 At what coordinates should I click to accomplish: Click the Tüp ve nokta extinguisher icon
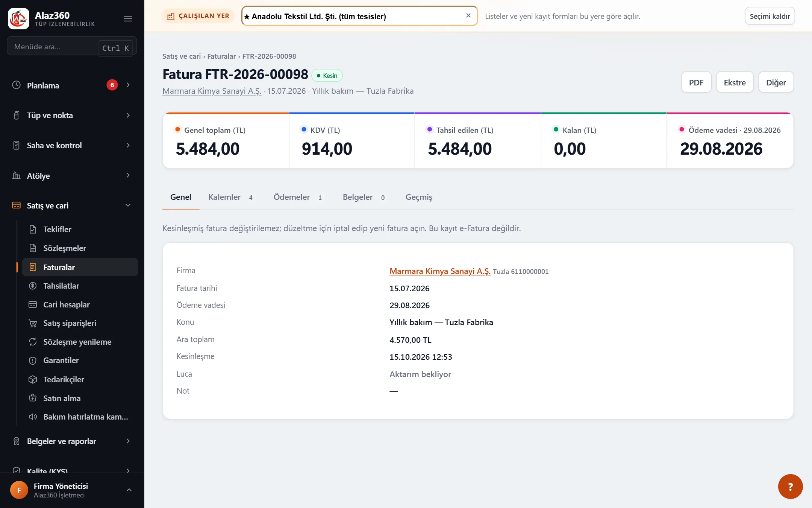pyautogui.click(x=16, y=115)
